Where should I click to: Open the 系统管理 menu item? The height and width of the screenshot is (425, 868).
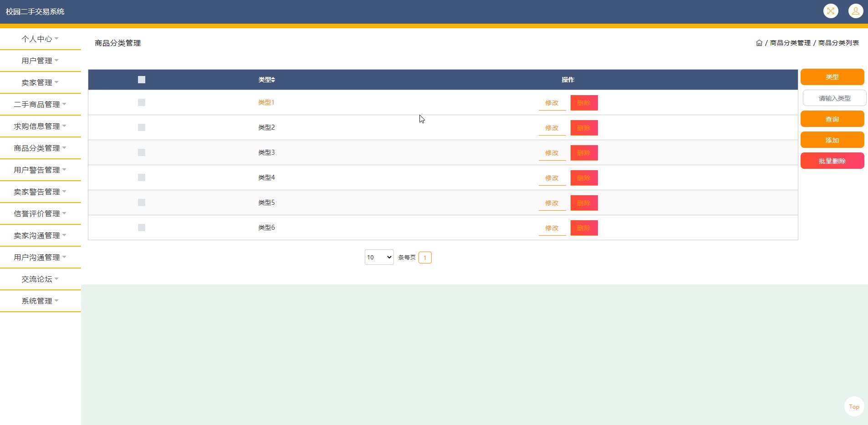click(40, 301)
